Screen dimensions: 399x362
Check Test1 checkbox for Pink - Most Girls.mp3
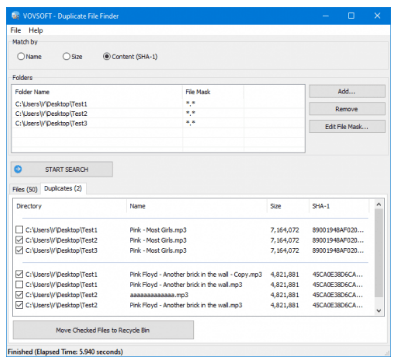coord(19,230)
